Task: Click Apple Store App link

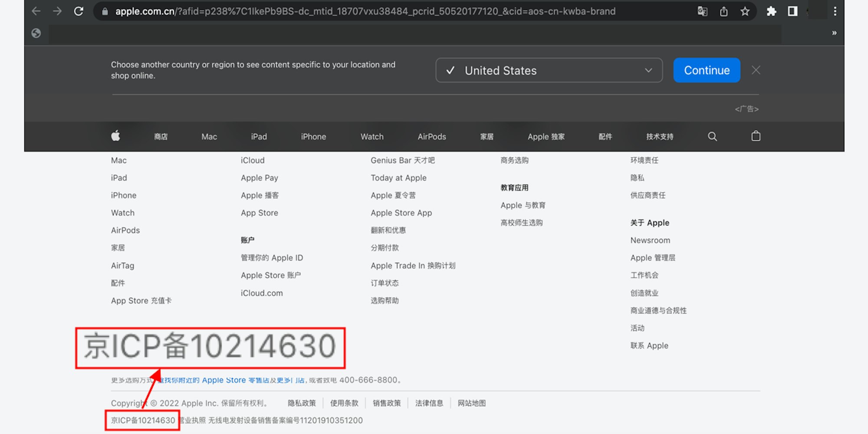Action: 401,213
